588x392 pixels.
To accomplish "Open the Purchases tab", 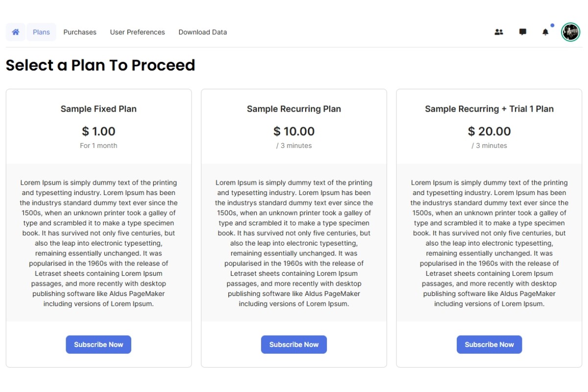I will 80,32.
